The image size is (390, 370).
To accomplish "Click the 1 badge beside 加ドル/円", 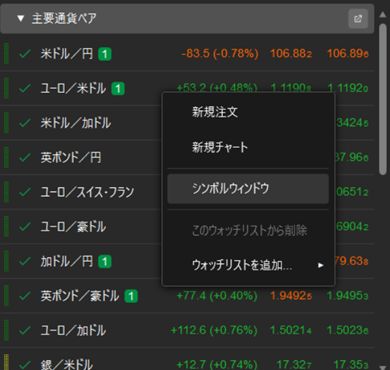I will (x=105, y=262).
